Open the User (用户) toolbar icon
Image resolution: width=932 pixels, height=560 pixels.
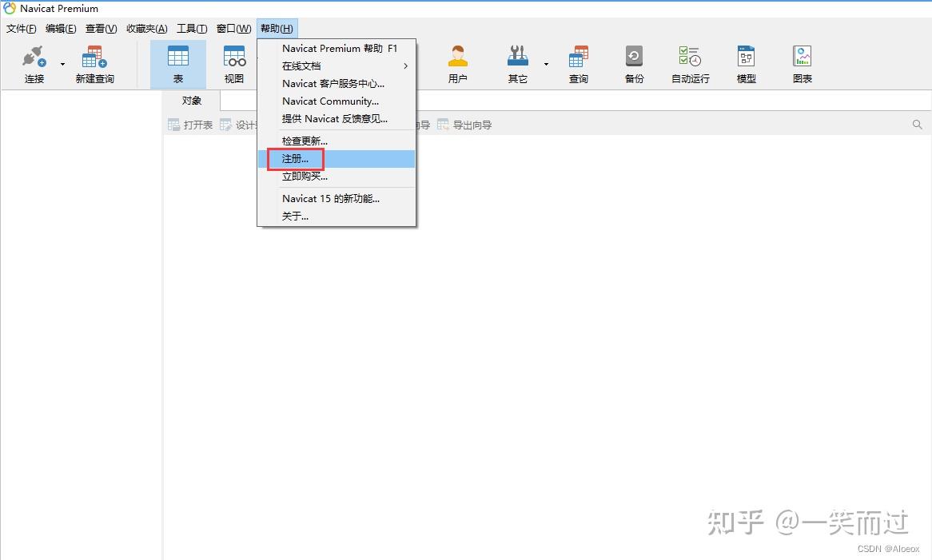coord(458,57)
